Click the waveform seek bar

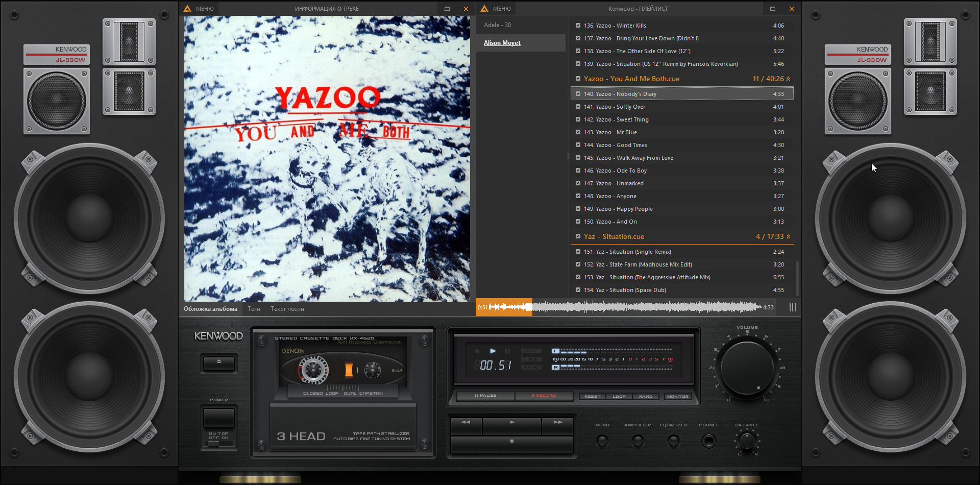pos(625,307)
